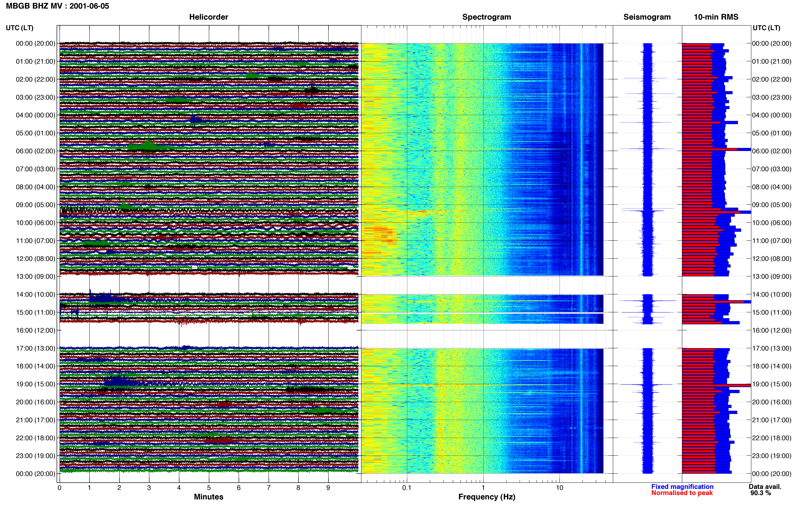Click the left 13:00 (09:00) time label
Viewport: 812px width, 508px height.
(36, 277)
